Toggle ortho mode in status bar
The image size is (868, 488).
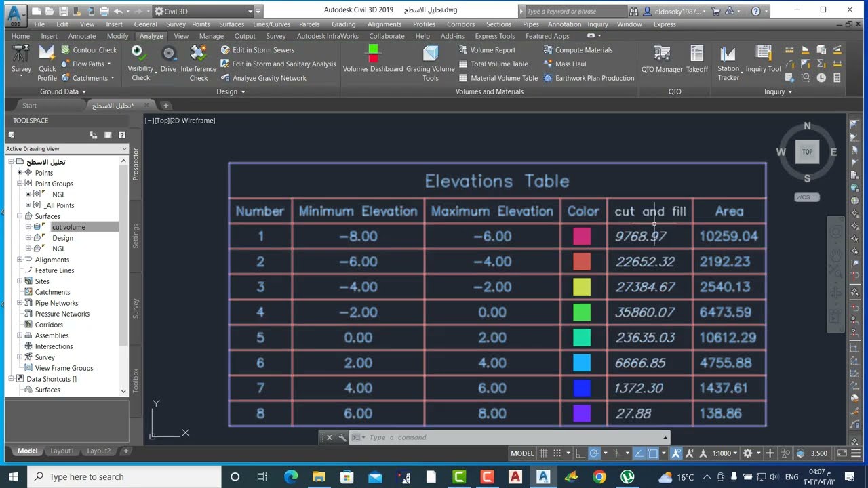click(580, 453)
